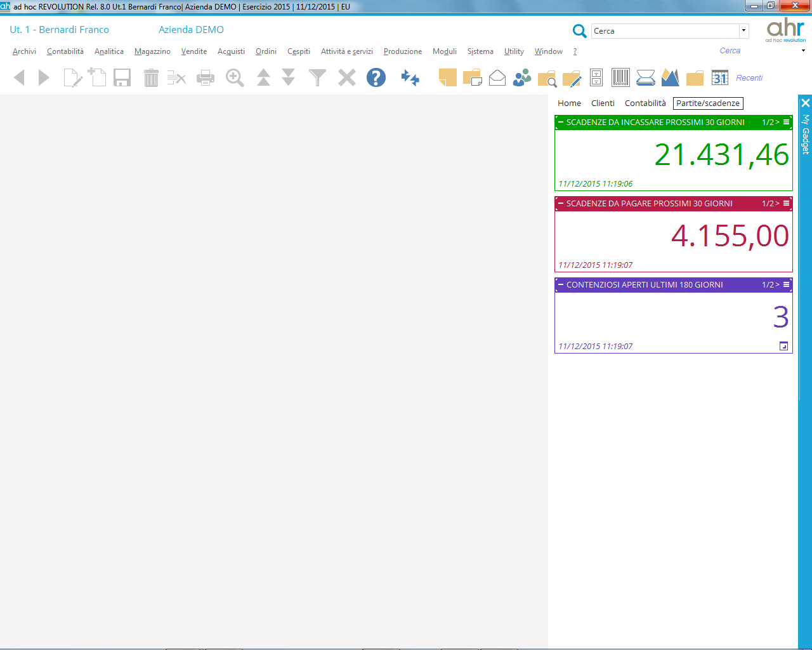Collapse the Scadenze da incassare gadget
This screenshot has width=812, height=650.
click(561, 123)
